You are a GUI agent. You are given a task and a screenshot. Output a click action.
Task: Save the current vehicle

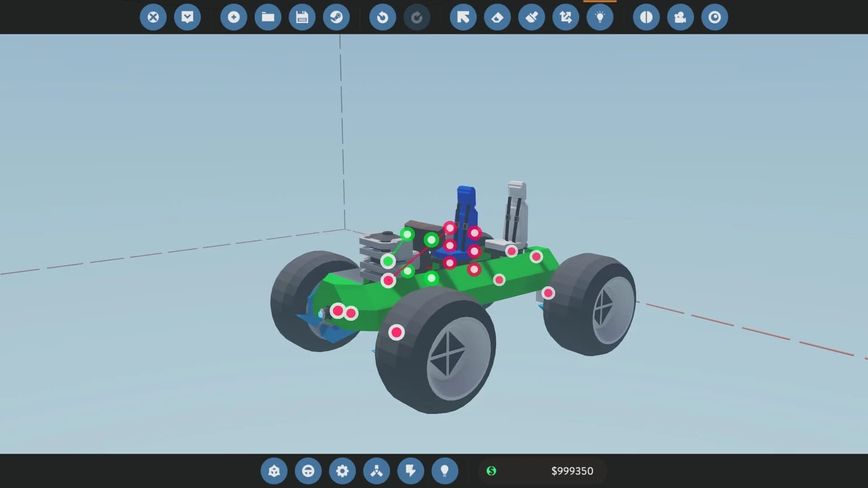(302, 17)
